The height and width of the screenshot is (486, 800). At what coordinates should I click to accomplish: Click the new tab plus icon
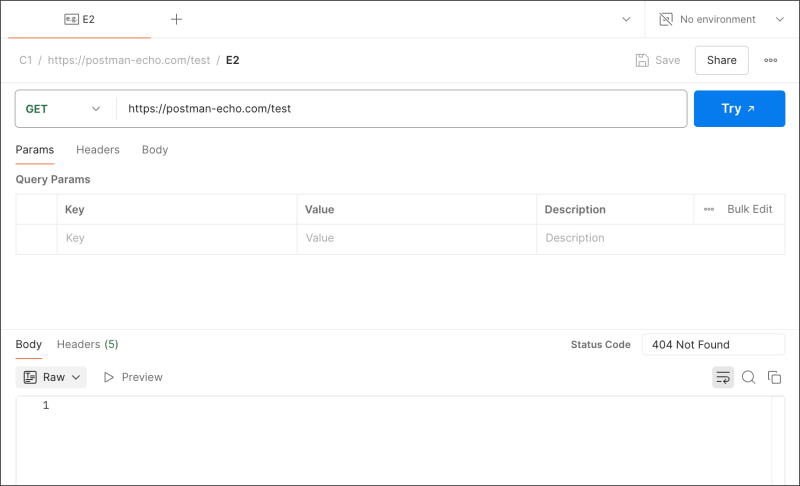pyautogui.click(x=176, y=19)
